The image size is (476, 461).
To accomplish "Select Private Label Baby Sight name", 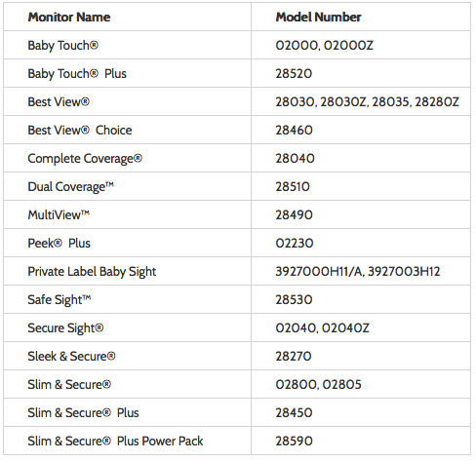I will 92,272.
